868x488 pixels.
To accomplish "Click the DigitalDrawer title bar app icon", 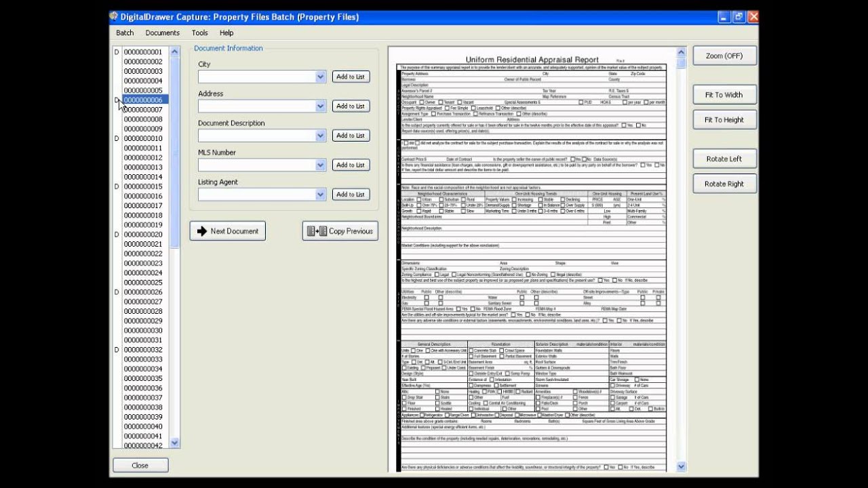I will coord(115,17).
